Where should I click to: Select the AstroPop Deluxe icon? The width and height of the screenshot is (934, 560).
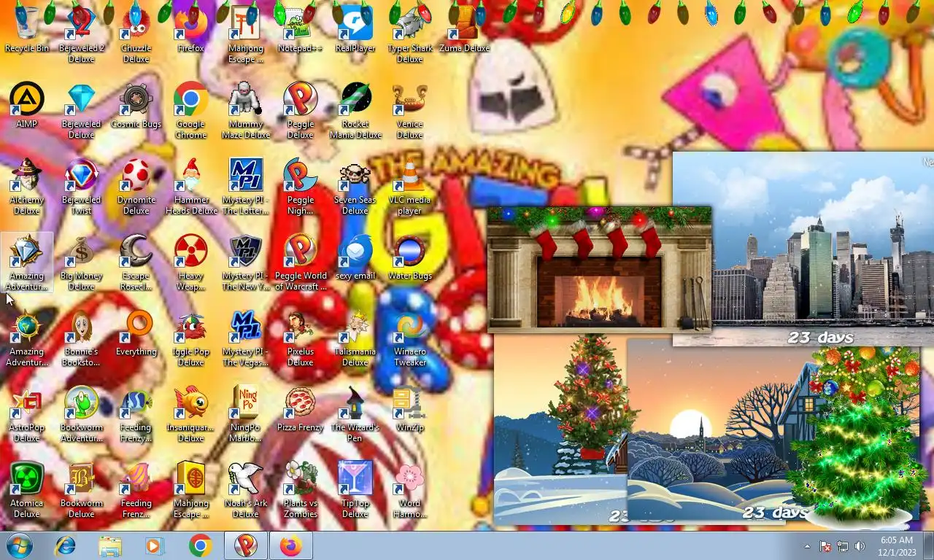pos(27,414)
